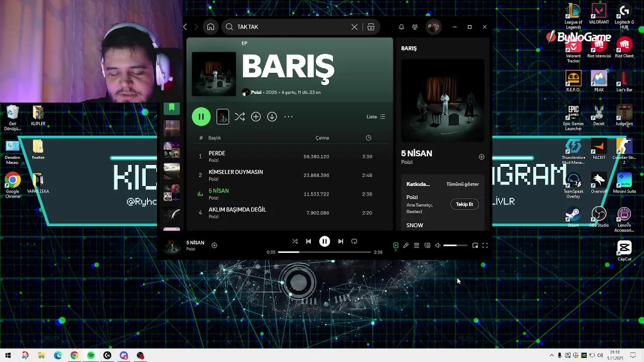Click Tümünü göster in the credits card
644x362 pixels.
tap(462, 184)
